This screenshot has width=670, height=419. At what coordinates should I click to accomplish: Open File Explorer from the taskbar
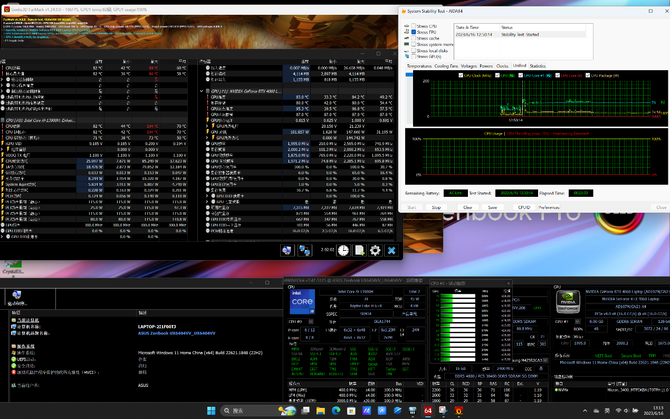(x=320, y=410)
